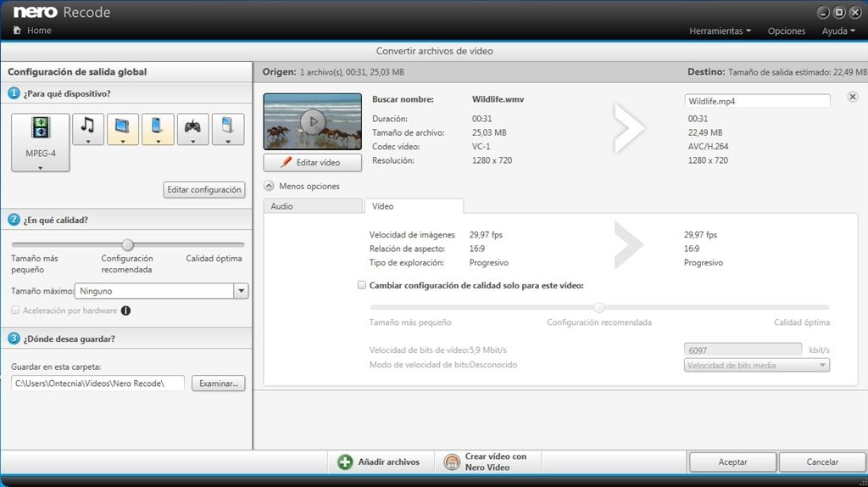
Task: Click the Wildlife.wmv source file name
Action: tap(498, 99)
